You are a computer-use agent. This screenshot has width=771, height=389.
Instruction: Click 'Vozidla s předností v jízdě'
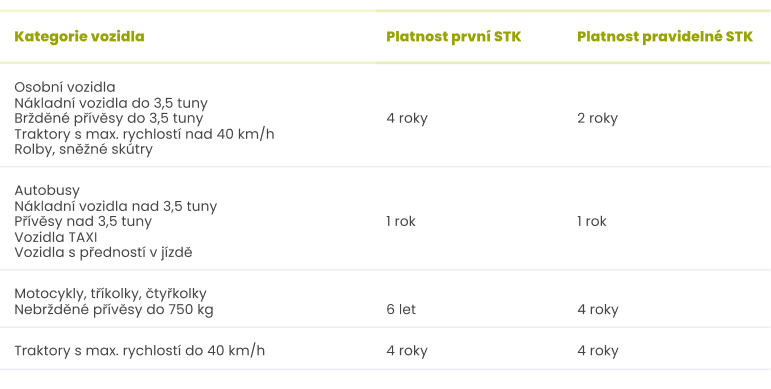(103, 252)
